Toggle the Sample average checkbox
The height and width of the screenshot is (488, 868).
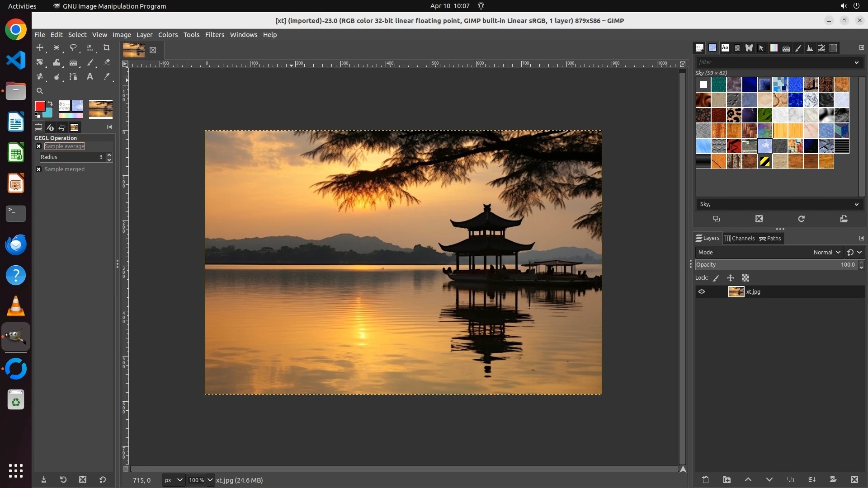point(39,146)
